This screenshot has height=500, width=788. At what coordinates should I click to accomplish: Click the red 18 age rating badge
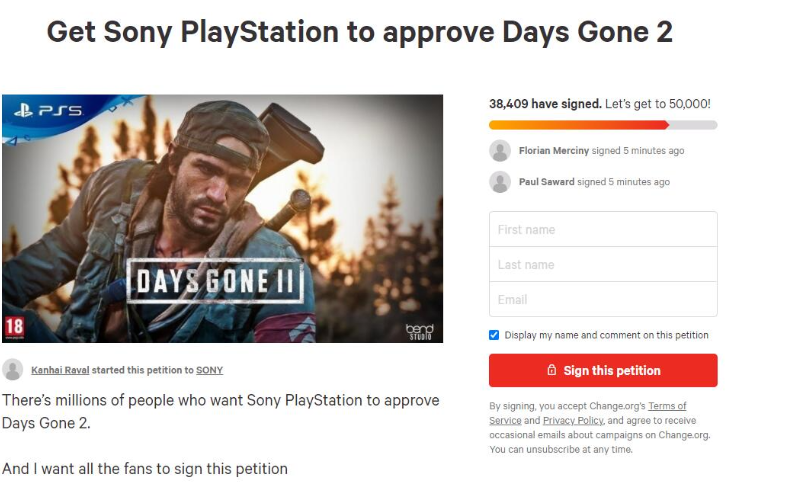point(14,328)
